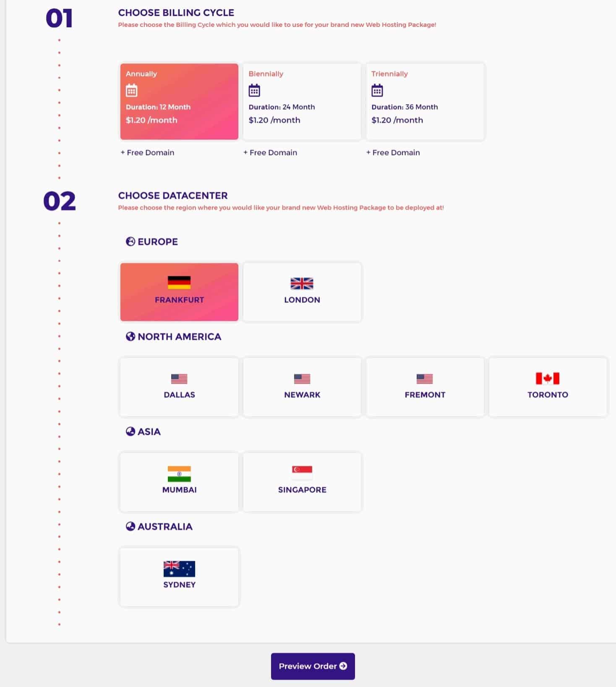The height and width of the screenshot is (687, 616).
Task: Pick the Singapore datacenter option
Action: point(302,482)
